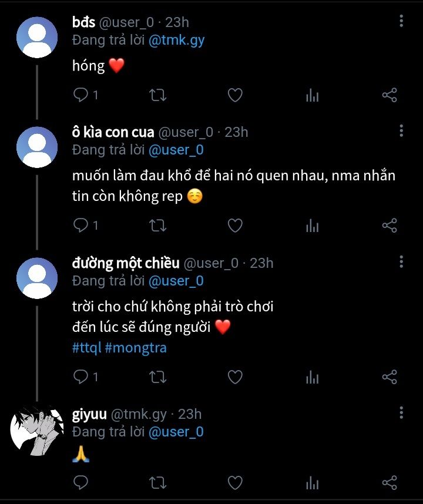Image resolution: width=423 pixels, height=504 pixels.
Task: Open the #ttql hashtag
Action: click(87, 348)
